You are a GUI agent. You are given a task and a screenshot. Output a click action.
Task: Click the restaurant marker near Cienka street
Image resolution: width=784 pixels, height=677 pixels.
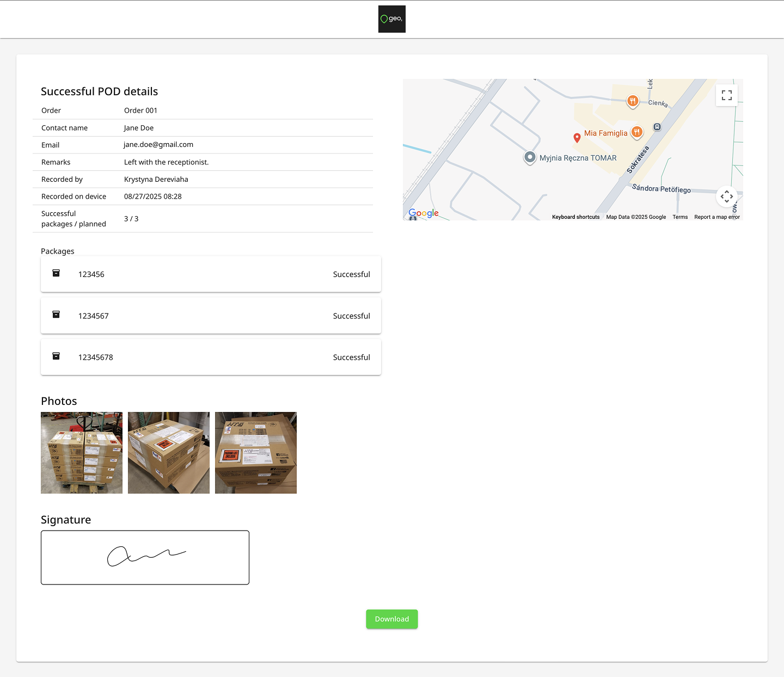633,101
